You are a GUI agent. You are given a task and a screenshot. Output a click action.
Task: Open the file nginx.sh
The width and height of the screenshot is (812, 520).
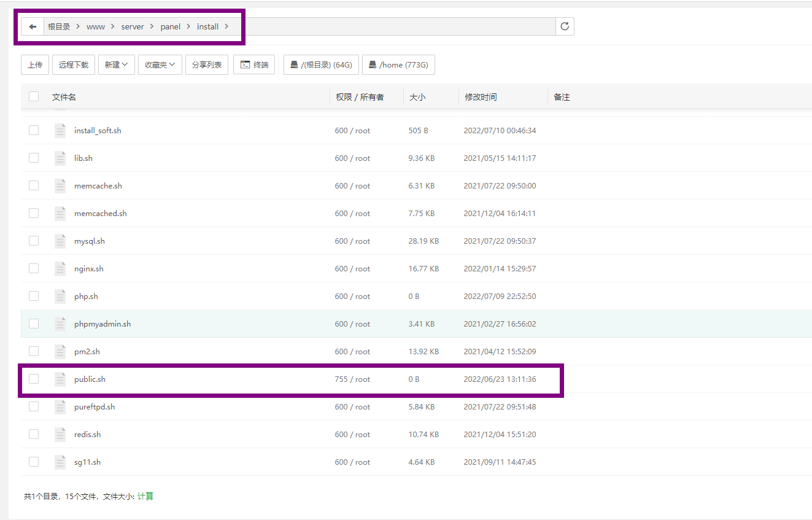[x=89, y=268]
